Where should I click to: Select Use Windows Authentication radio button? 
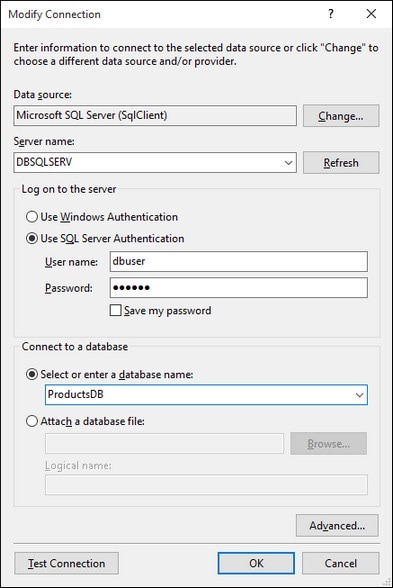[x=32, y=217]
